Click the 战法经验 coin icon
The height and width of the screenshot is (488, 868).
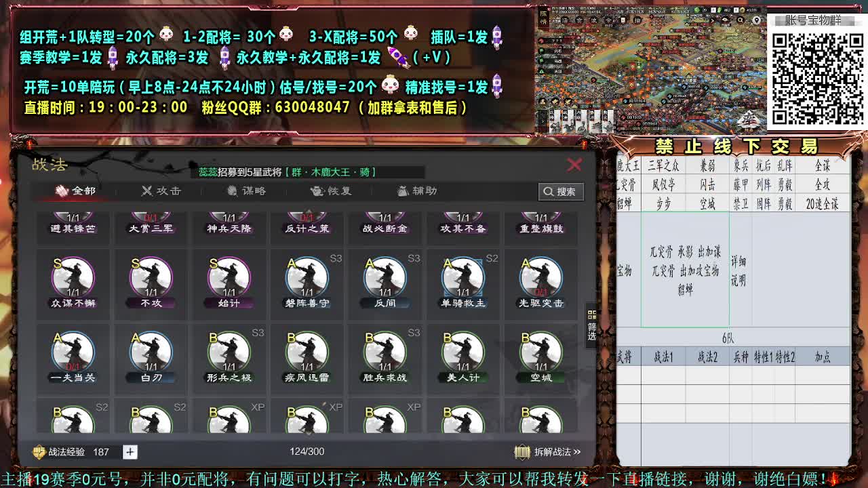pos(39,451)
